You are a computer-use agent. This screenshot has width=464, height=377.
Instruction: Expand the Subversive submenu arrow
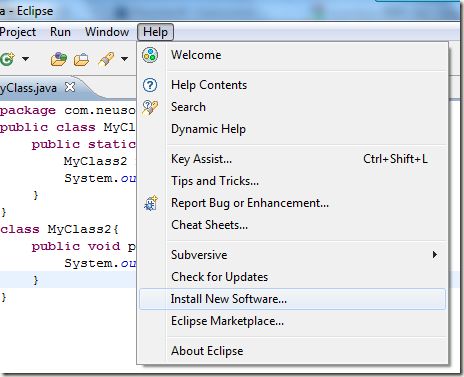click(435, 255)
